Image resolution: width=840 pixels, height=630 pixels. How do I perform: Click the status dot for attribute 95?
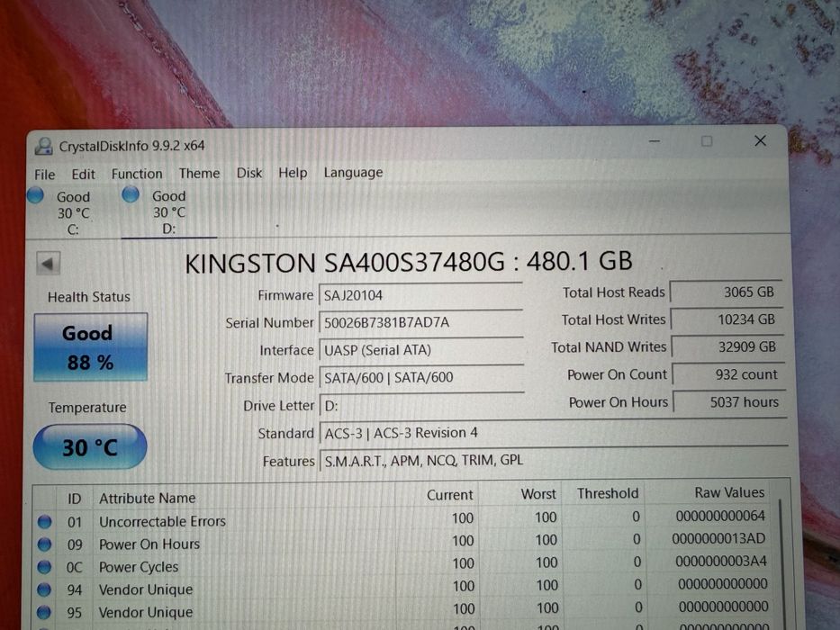coord(44,612)
